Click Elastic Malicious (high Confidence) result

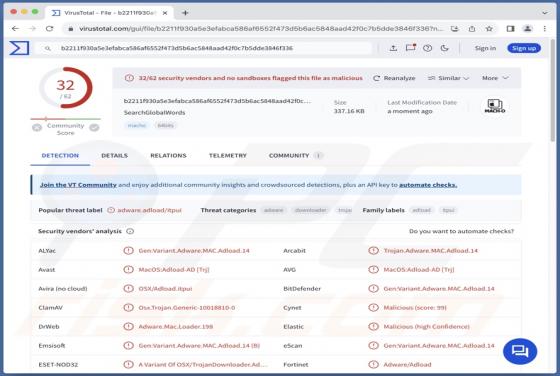(426, 326)
